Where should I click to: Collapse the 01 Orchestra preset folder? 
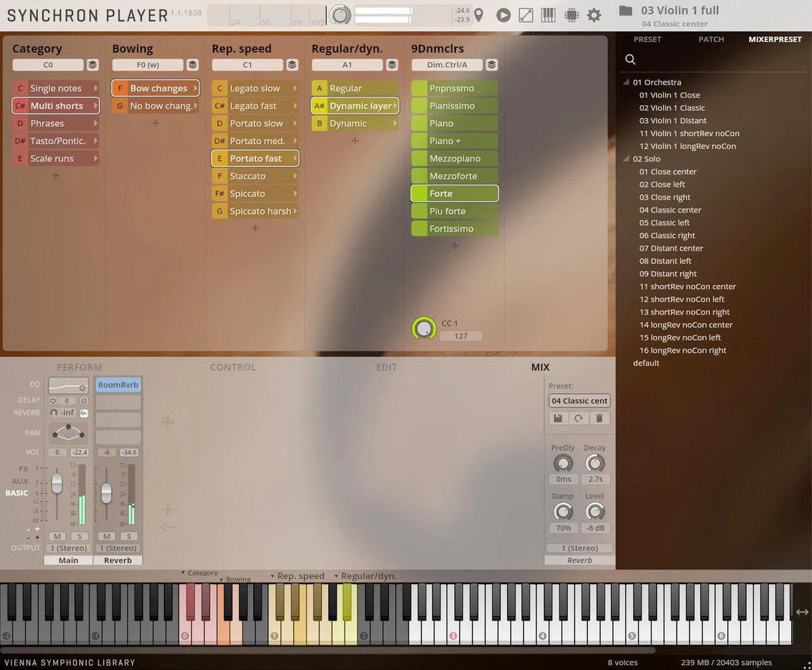point(626,83)
